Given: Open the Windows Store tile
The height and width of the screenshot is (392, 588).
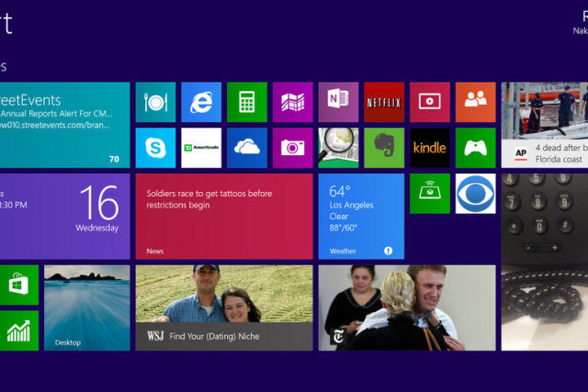Looking at the screenshot, I should coord(18,285).
